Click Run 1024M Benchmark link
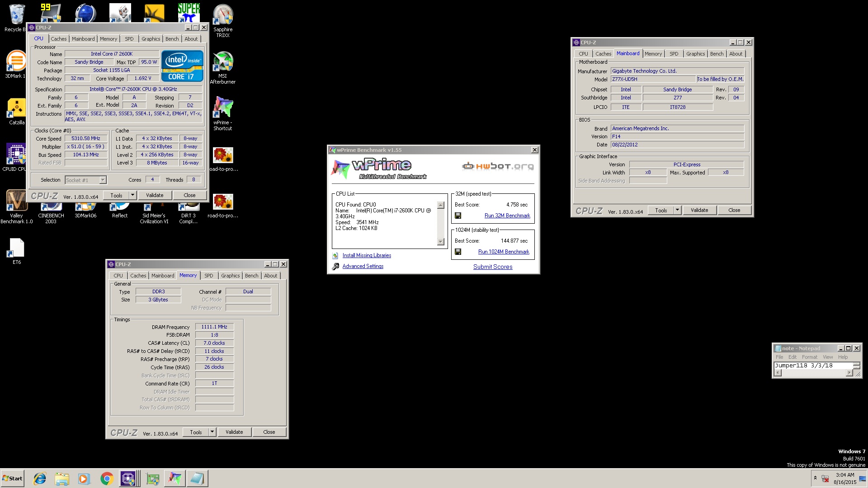 [x=504, y=252]
